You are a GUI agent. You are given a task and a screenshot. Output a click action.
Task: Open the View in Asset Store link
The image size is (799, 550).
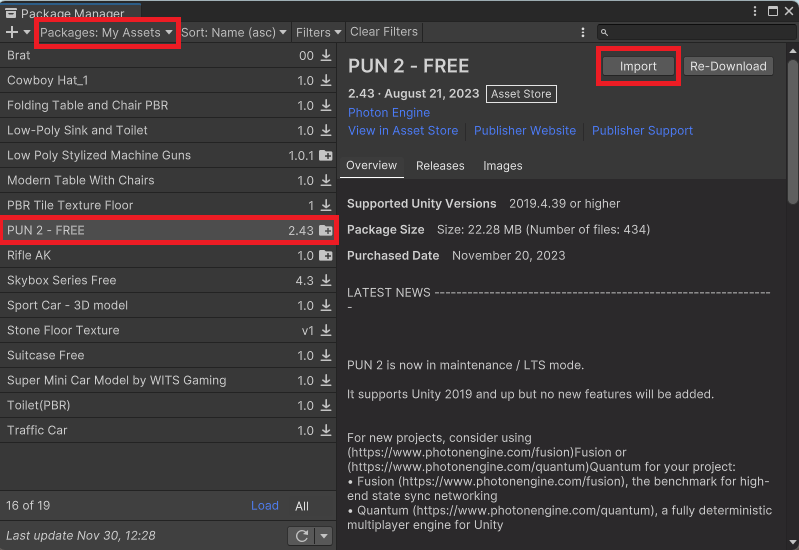coord(403,131)
